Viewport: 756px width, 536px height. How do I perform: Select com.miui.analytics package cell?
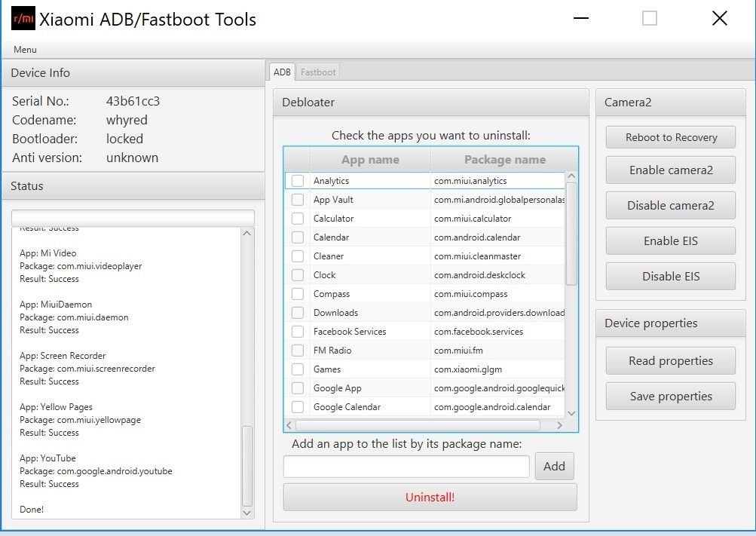497,181
